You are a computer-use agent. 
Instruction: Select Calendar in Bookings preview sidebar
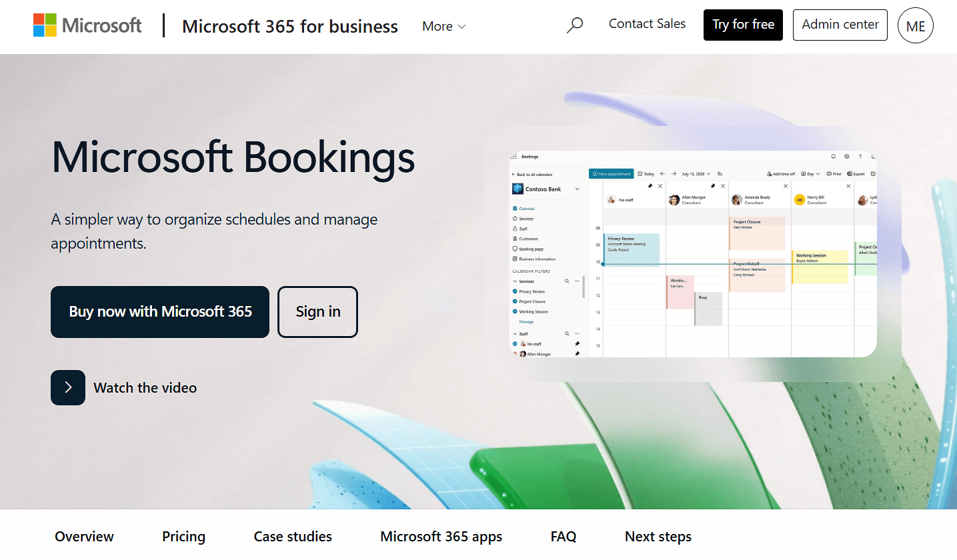[524, 209]
